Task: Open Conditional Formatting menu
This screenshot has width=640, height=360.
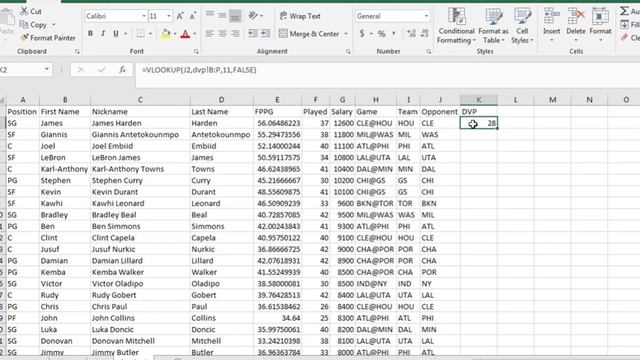Action: [x=456, y=25]
